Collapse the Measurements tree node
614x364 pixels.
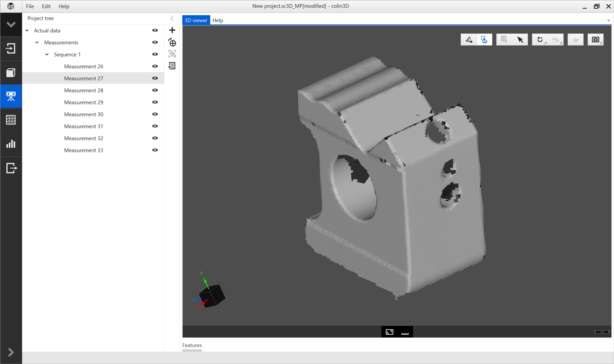[x=37, y=42]
